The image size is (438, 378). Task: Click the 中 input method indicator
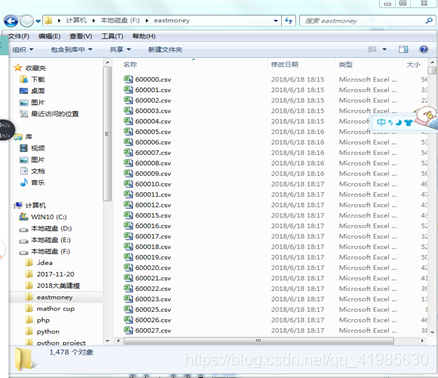381,122
